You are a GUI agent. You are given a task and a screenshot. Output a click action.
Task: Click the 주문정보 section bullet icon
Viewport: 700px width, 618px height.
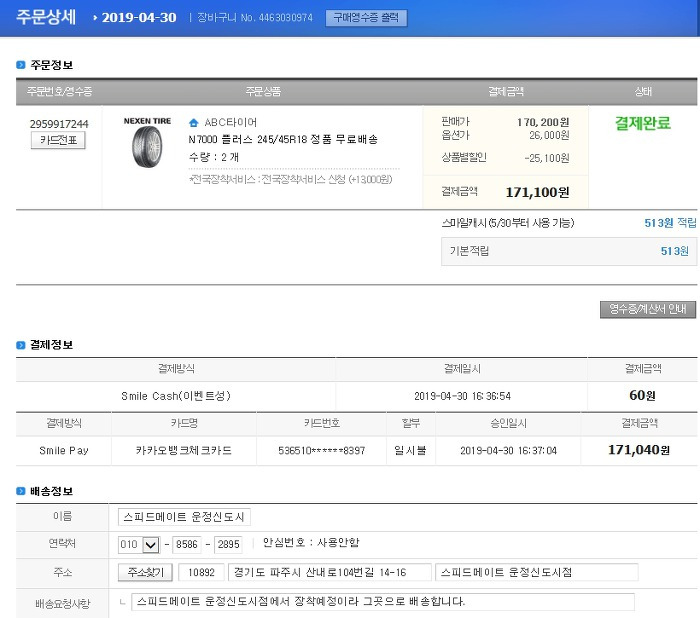point(21,65)
